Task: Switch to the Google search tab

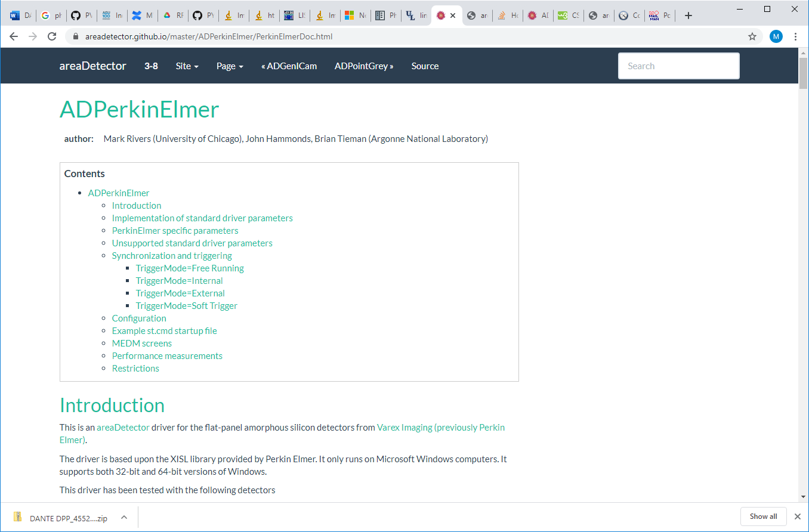Action: click(x=52, y=16)
